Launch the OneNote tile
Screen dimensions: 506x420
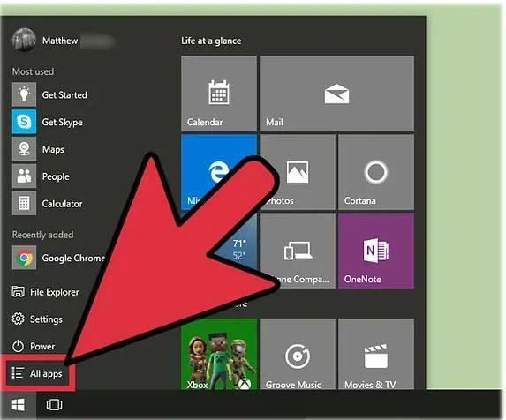376,251
